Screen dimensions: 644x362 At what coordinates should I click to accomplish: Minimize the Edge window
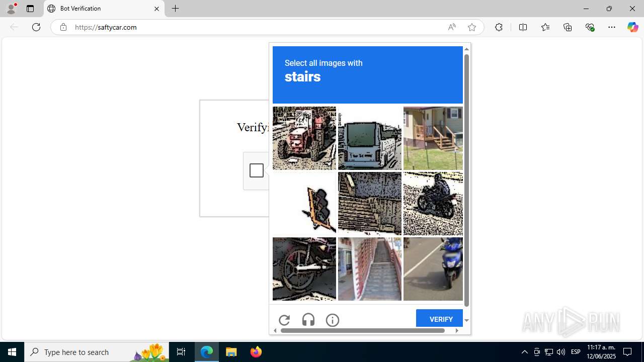(x=586, y=9)
